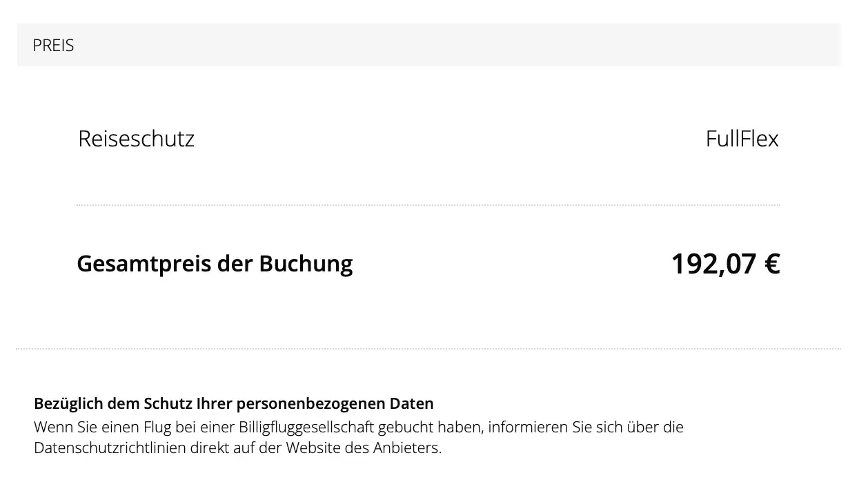
Task: Click the text Website des Anbieters
Action: (364, 448)
